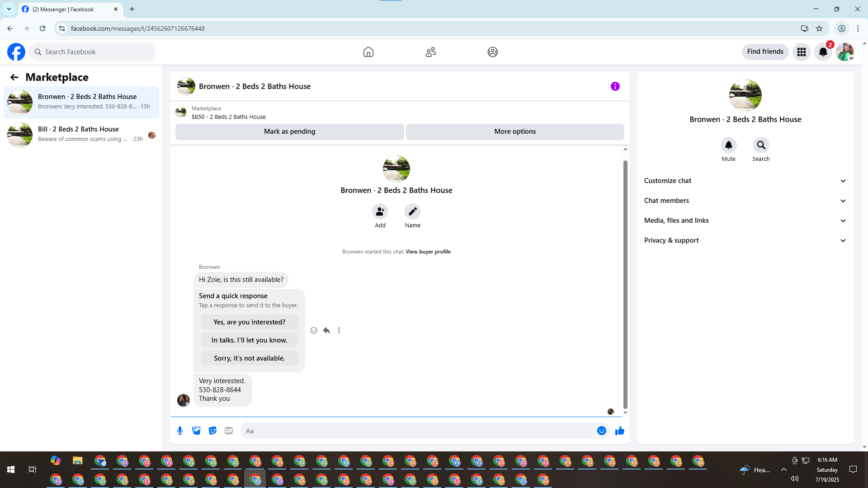The width and height of the screenshot is (868, 488).
Task: Click the Aa message input field
Action: pos(418,431)
